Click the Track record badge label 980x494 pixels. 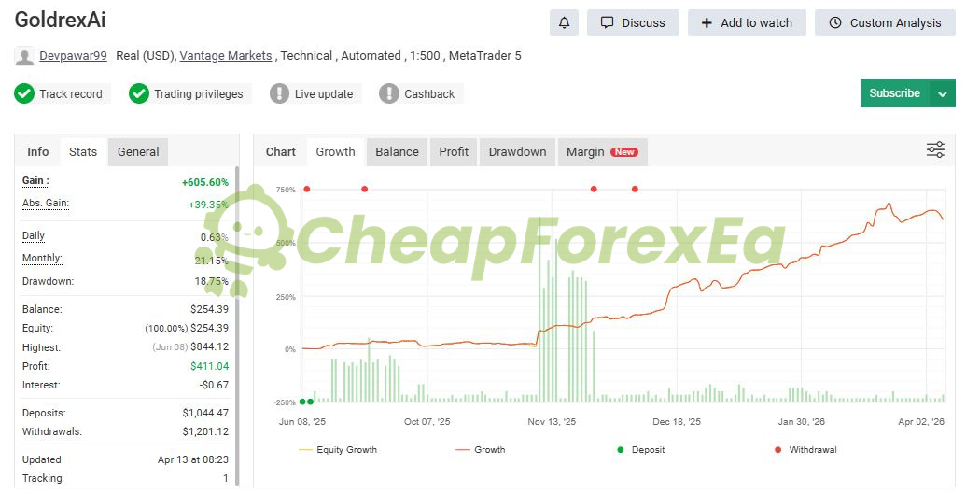click(x=71, y=93)
